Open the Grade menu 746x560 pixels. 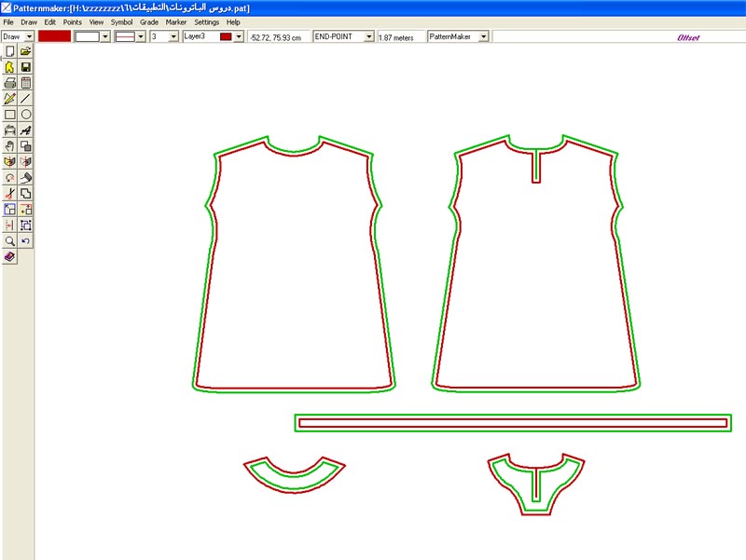tap(149, 21)
